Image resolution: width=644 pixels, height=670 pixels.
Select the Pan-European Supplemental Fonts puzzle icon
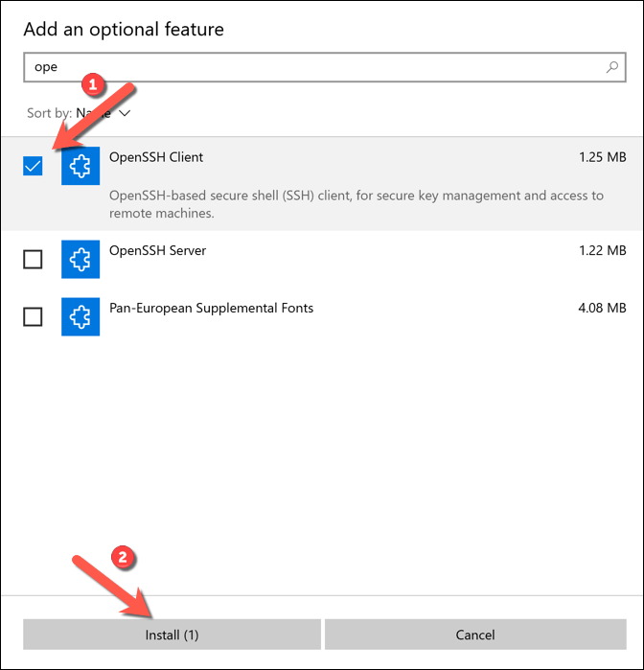pos(80,316)
